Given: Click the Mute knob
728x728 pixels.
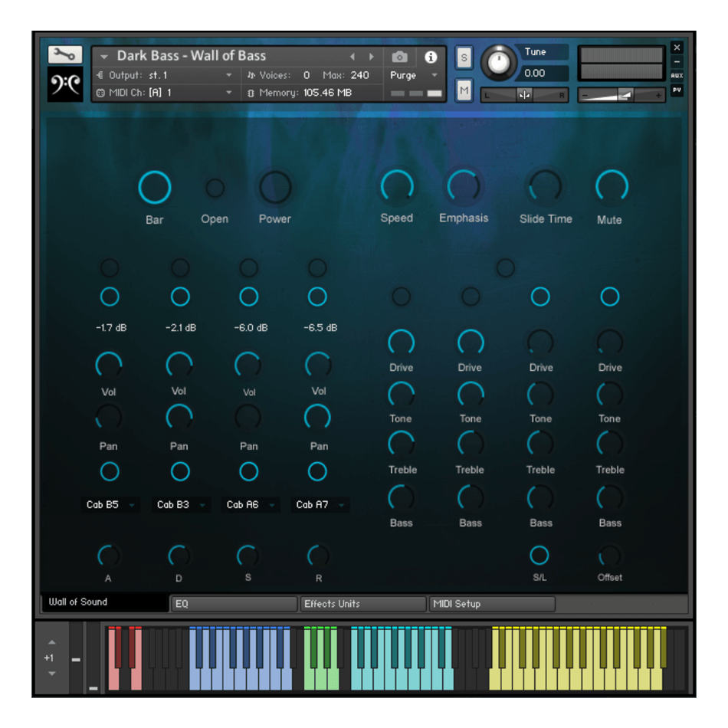Looking at the screenshot, I should click(612, 187).
